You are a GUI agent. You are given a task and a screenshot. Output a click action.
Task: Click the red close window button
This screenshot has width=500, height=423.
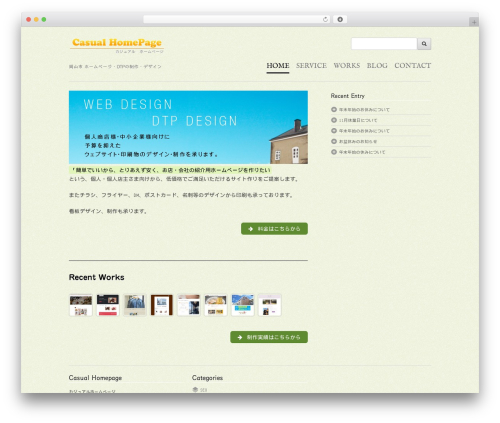coord(29,20)
